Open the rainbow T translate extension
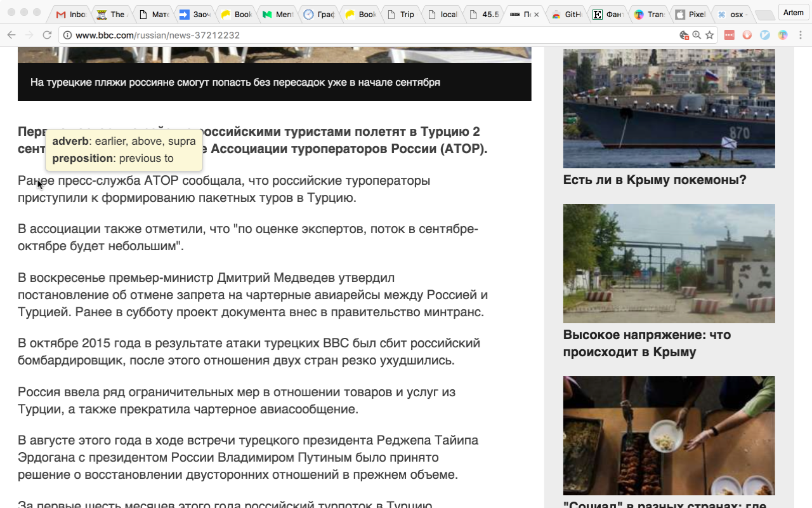Viewport: 812px width, 508px height. click(x=783, y=35)
